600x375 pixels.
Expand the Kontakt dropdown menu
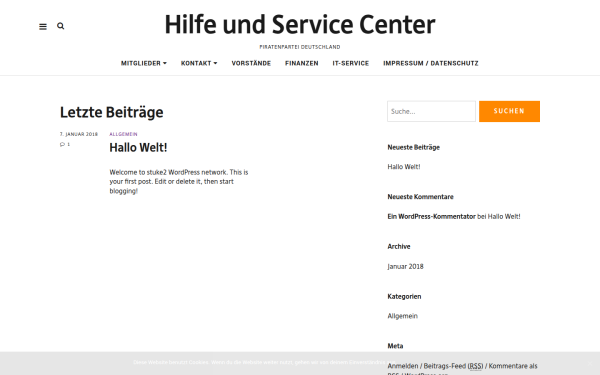pos(199,63)
